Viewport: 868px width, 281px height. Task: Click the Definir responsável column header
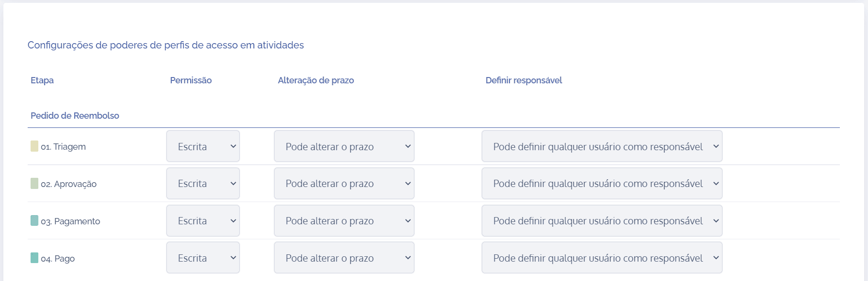pyautogui.click(x=524, y=80)
